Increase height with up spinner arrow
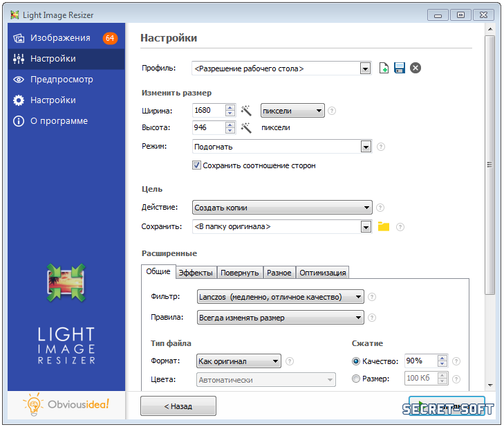504x427 pixels. [x=230, y=125]
